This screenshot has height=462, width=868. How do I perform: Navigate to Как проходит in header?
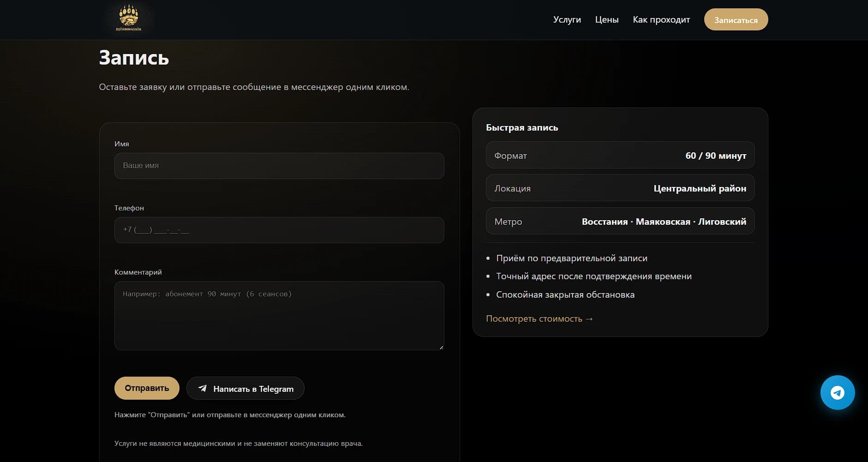point(661,20)
